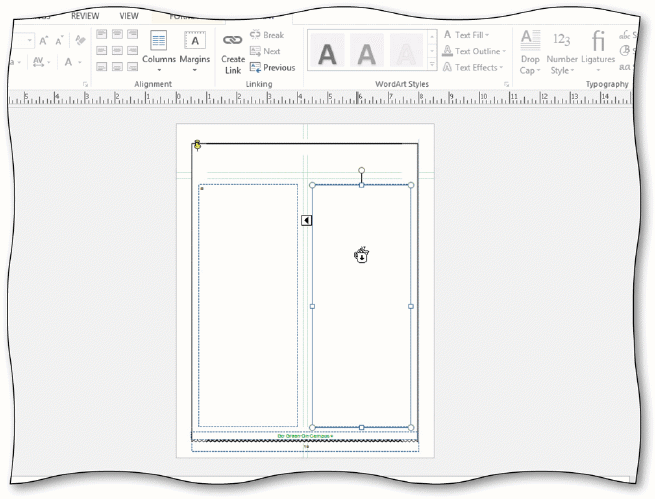Open the Margins dropdown
The image size is (655, 499).
click(195, 51)
